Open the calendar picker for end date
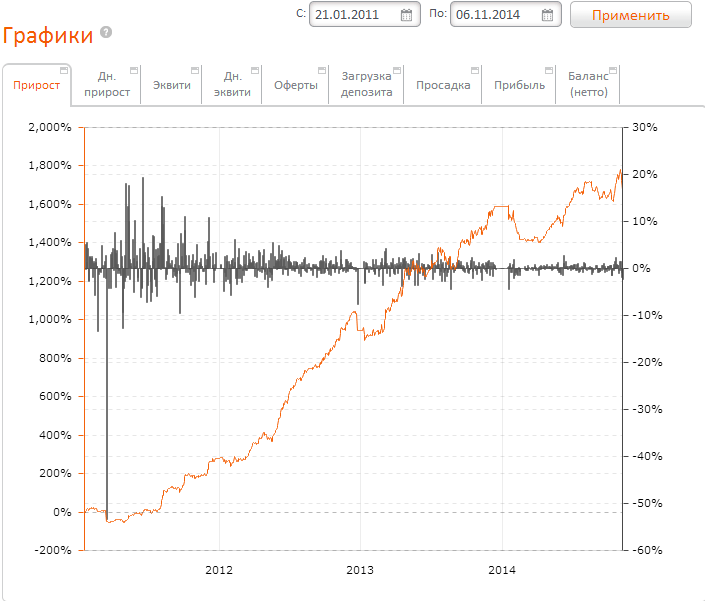Image resolution: width=705 pixels, height=601 pixels. click(547, 15)
